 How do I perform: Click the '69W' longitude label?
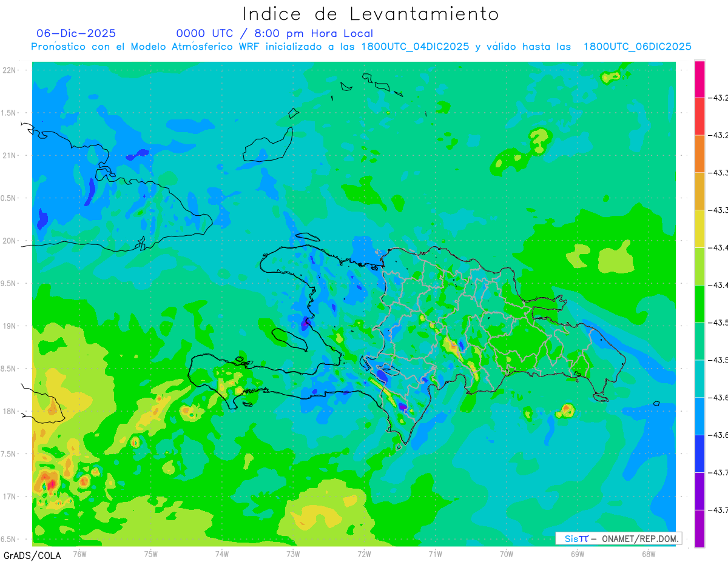click(578, 553)
